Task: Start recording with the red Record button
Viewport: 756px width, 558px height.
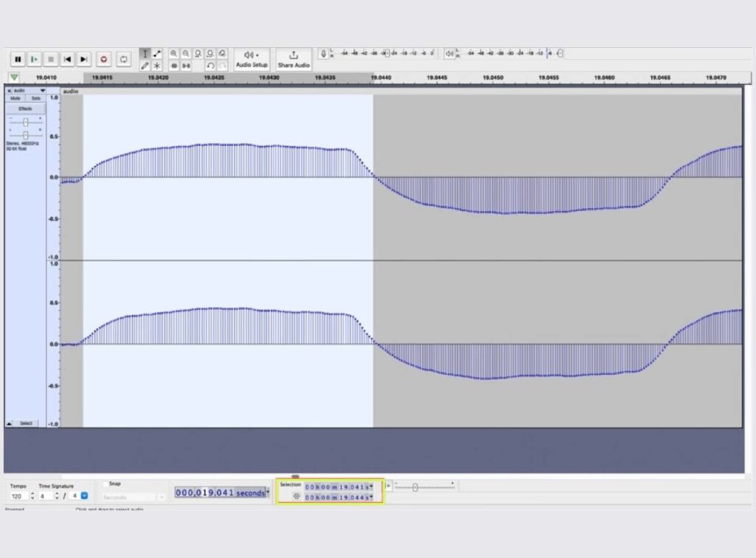Action: click(103, 59)
